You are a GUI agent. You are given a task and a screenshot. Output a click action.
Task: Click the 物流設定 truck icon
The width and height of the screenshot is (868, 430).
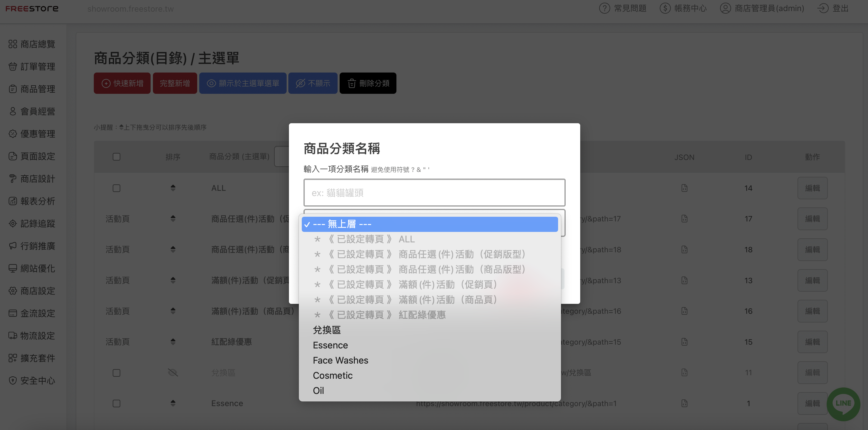coord(13,336)
